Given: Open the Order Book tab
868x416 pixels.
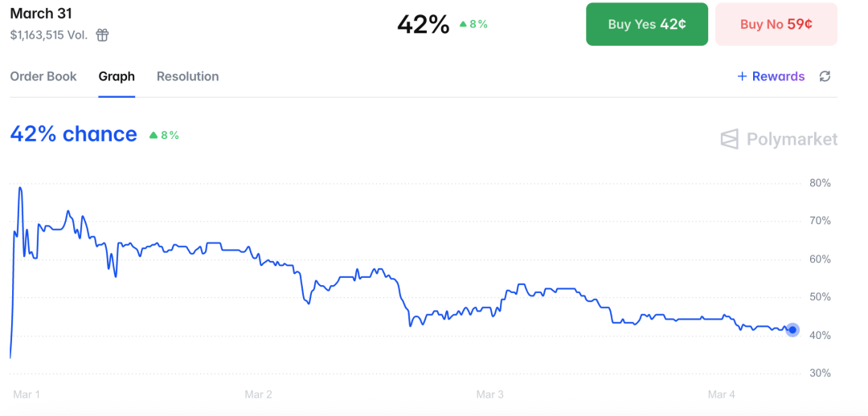Looking at the screenshot, I should click(x=43, y=76).
